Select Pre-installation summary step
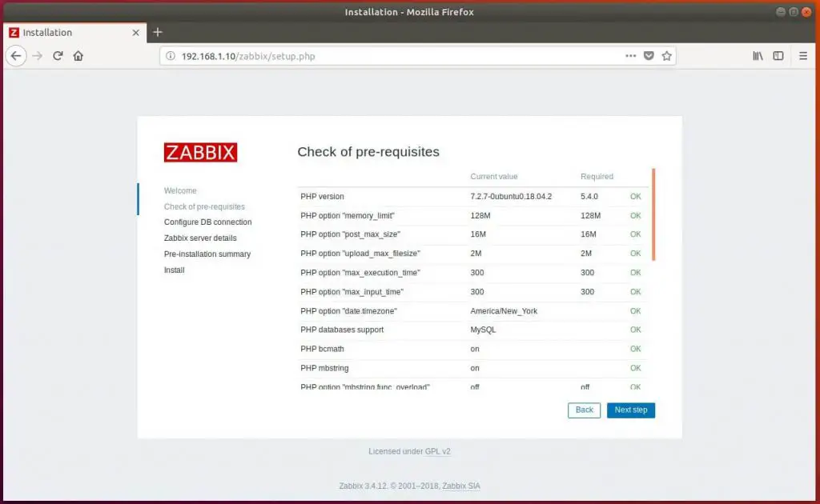The image size is (820, 504). tap(207, 254)
